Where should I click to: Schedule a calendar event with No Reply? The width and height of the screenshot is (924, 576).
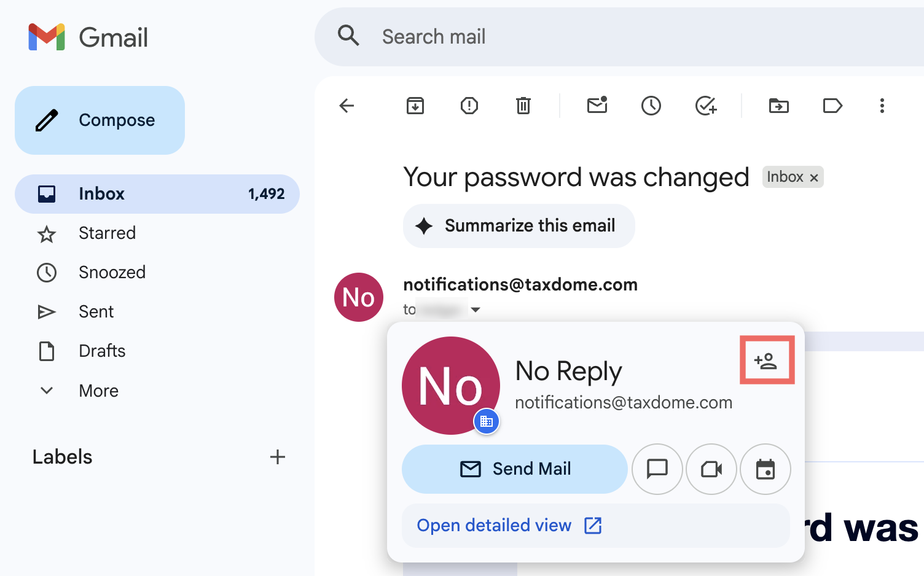click(x=765, y=469)
